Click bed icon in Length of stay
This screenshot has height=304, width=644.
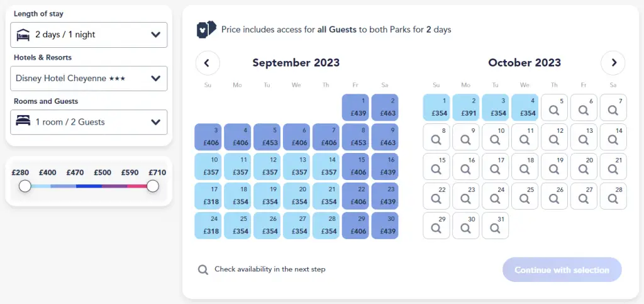(23, 35)
